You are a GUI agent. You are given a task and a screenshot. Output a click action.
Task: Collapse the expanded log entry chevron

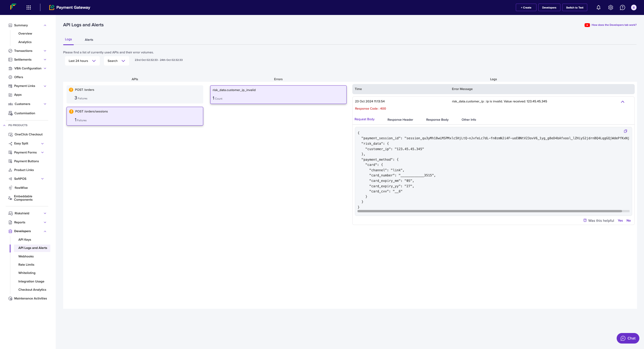pos(622,102)
